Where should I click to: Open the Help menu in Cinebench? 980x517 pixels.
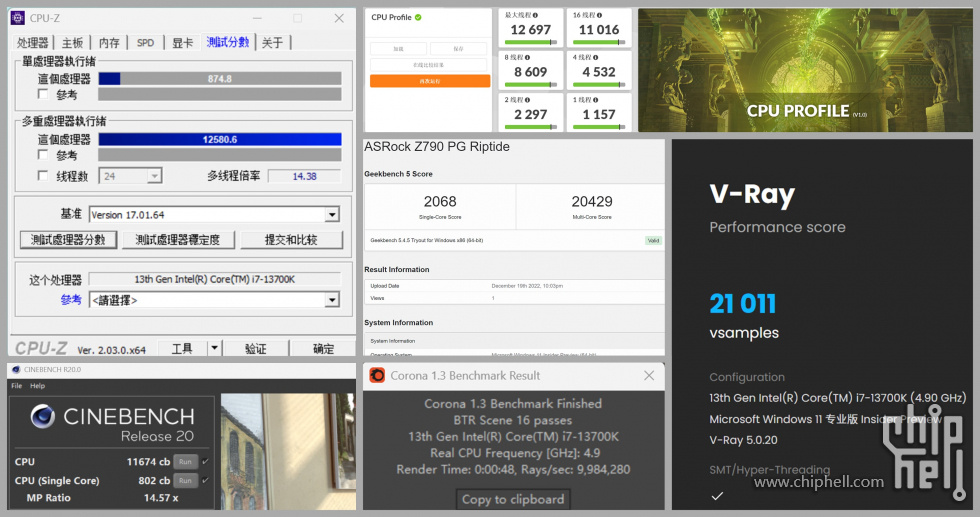[38, 386]
